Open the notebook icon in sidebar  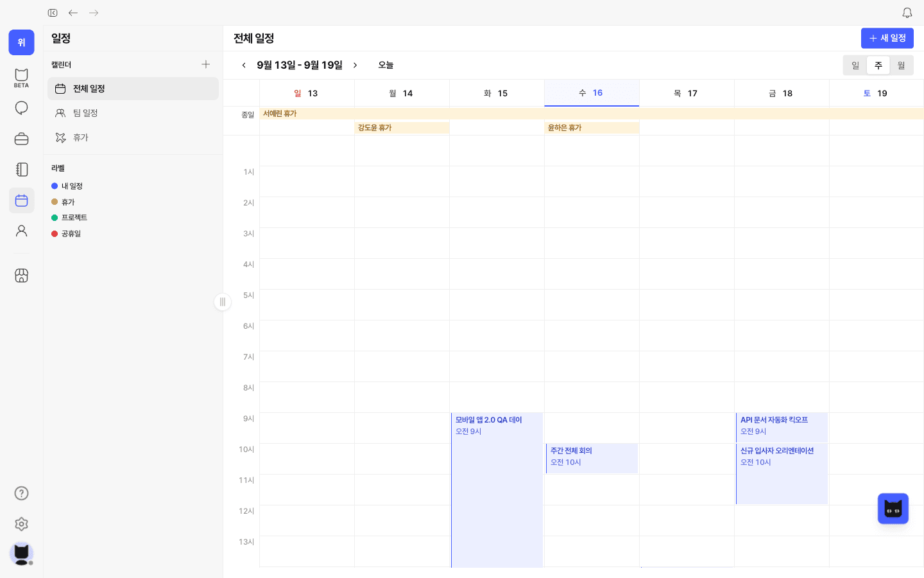point(21,170)
